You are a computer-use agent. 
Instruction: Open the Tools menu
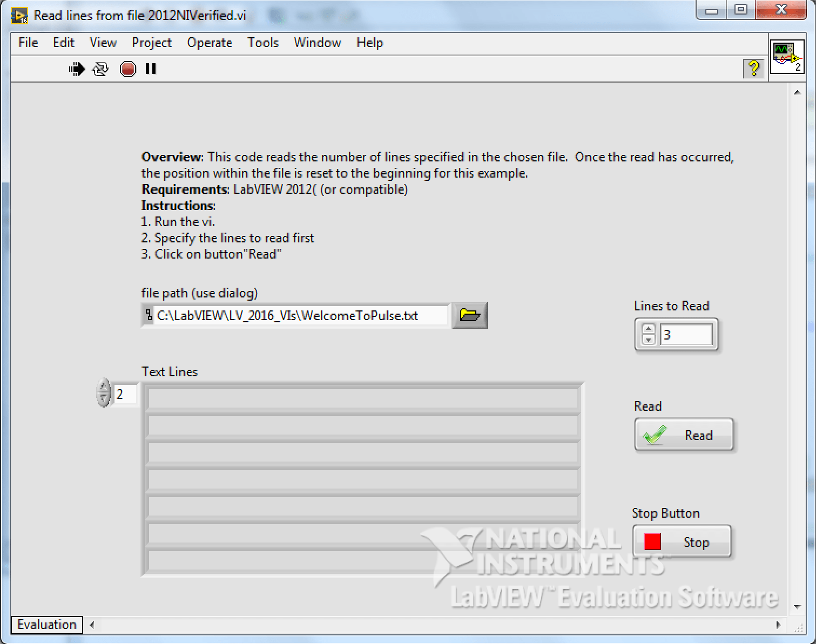[x=262, y=43]
